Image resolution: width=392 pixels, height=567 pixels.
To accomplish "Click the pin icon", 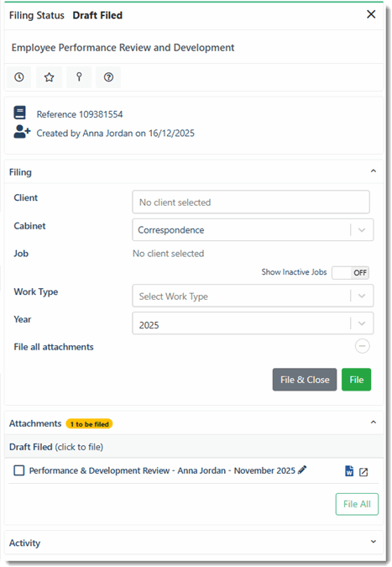I will click(79, 77).
